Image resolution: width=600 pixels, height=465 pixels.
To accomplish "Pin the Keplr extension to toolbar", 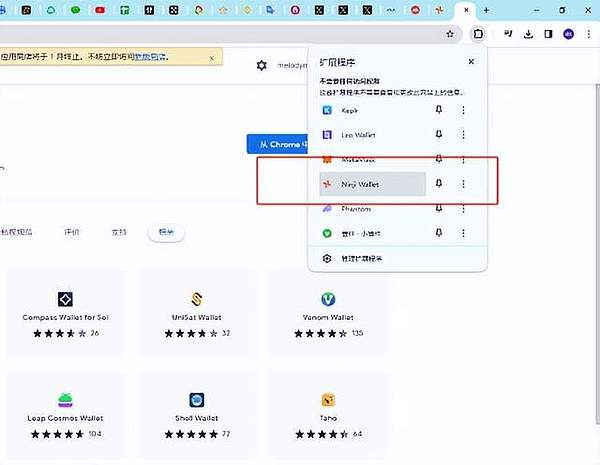I will [x=438, y=109].
